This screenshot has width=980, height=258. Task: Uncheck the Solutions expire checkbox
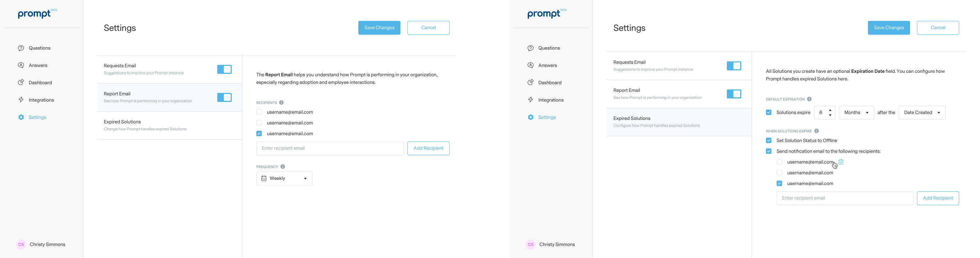(x=768, y=113)
